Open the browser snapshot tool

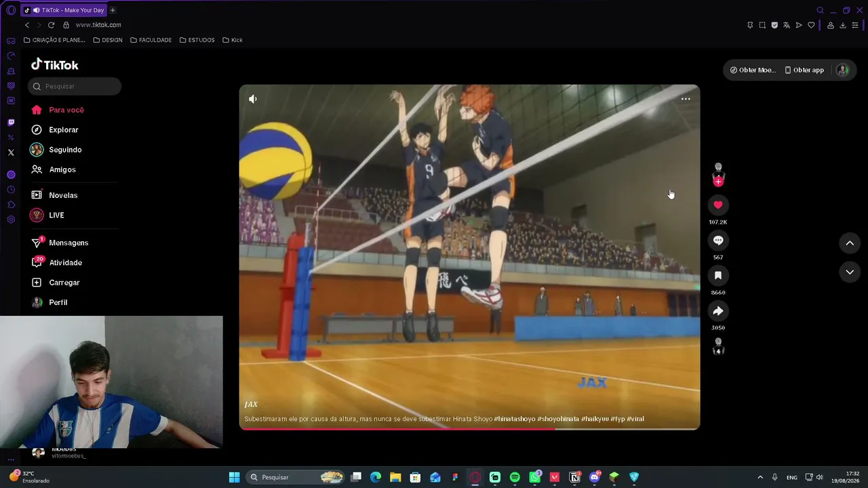coord(762,25)
